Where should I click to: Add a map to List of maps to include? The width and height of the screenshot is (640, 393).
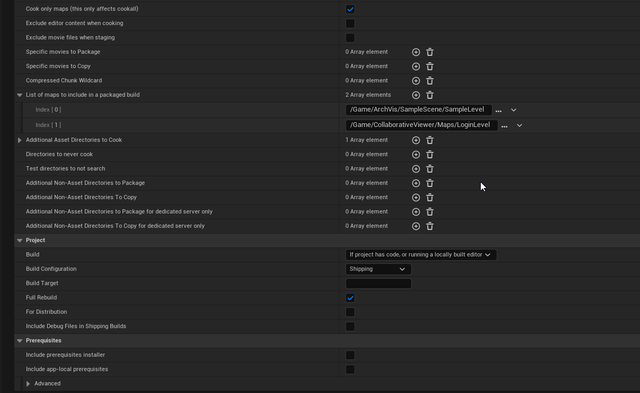(x=416, y=95)
